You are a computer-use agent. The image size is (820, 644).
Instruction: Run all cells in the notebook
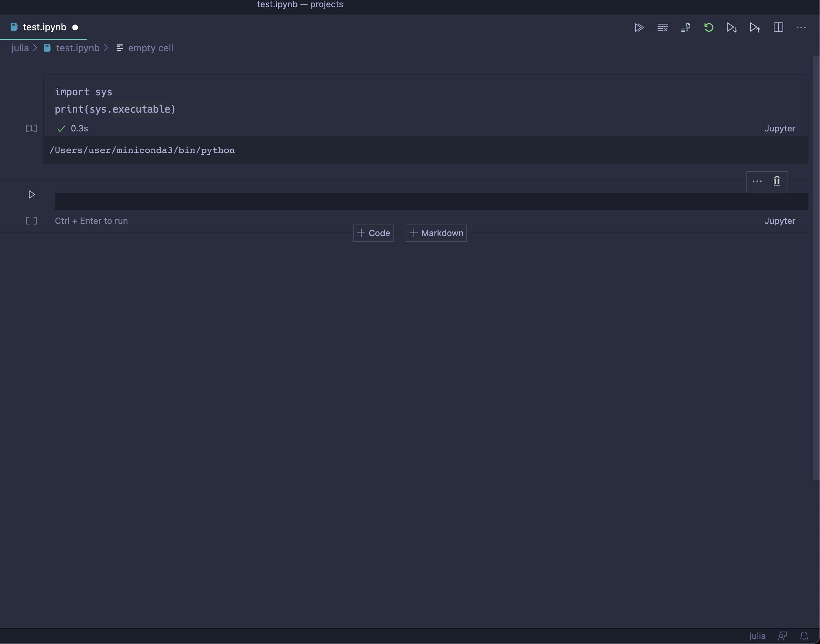[x=639, y=27]
